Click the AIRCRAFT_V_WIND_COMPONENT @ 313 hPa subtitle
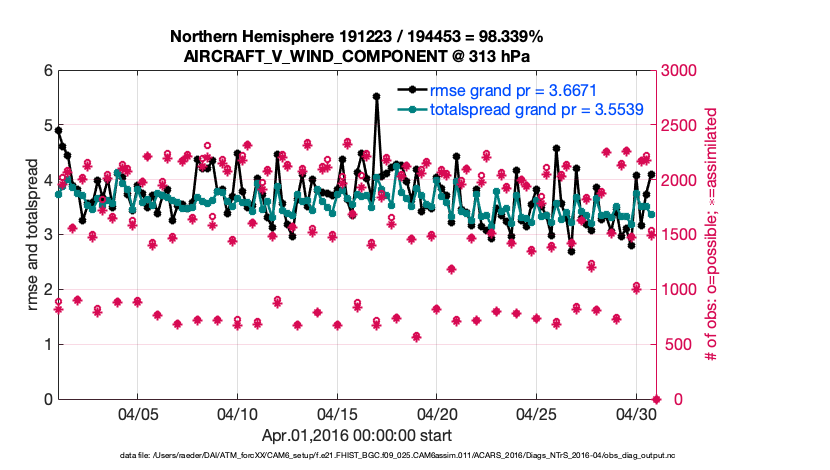This screenshot has width=830, height=470. [357, 56]
